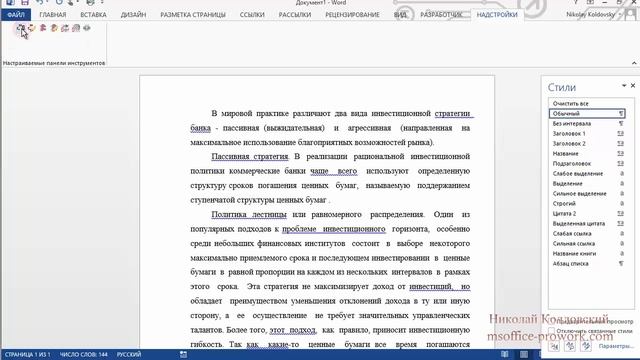This screenshot has width=640, height=360.
Task: Switch to the ВИД ribbon tab
Action: 400,15
